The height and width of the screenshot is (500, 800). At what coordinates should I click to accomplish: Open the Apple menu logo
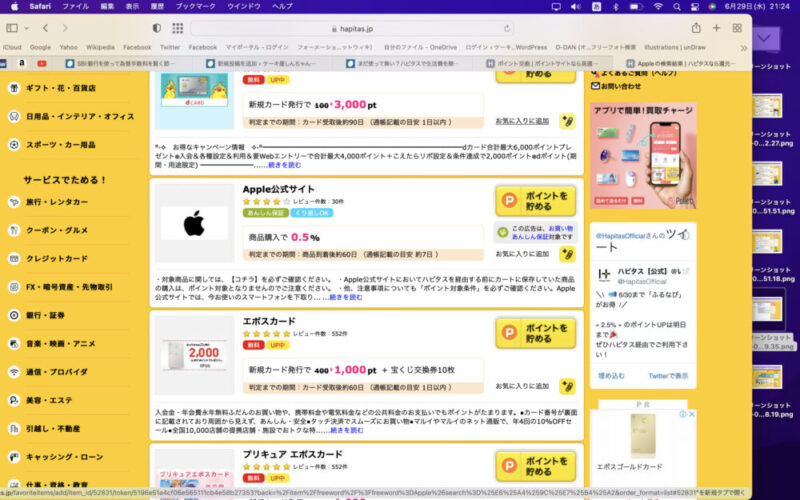[14, 6]
